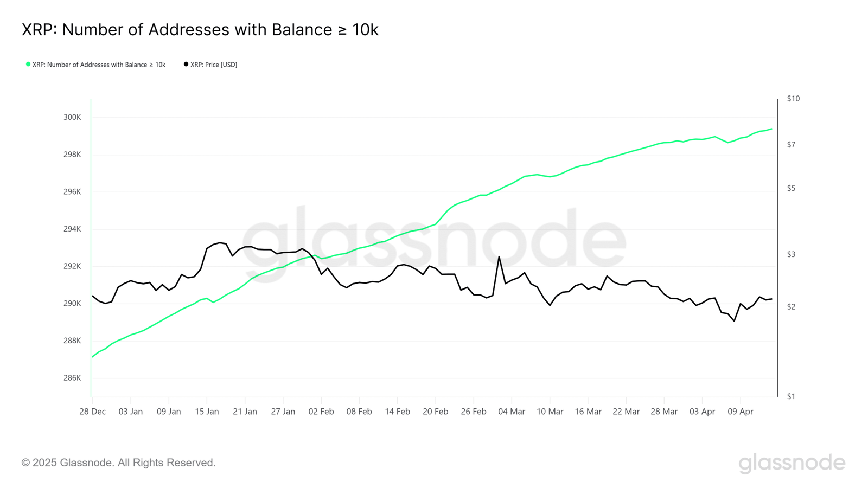Click the $10 right axis label
This screenshot has height=488, width=868.
(793, 99)
